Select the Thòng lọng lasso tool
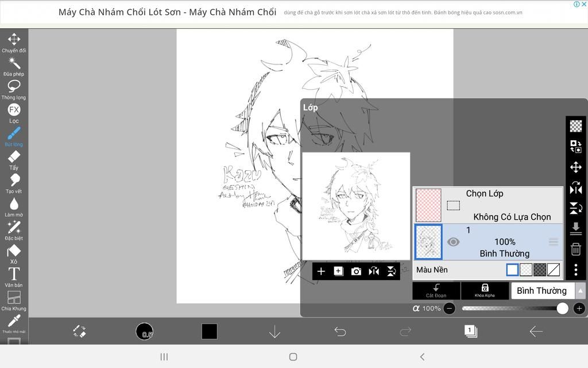Screen dimensions: 588x368 pyautogui.click(x=14, y=90)
